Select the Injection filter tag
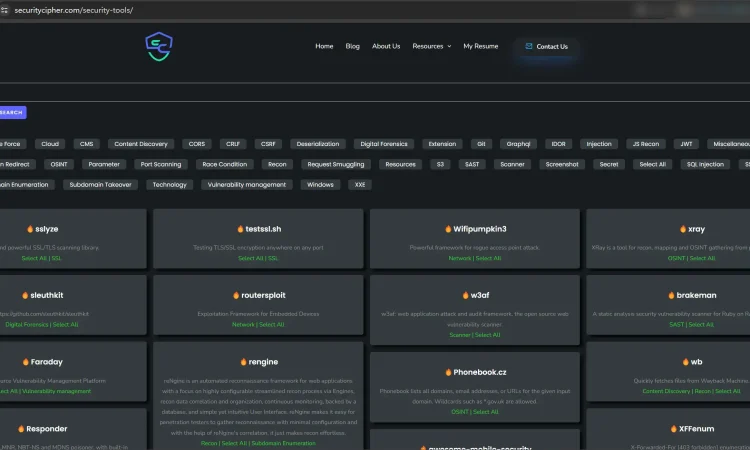Viewport: 750px width, 450px height. [x=599, y=144]
